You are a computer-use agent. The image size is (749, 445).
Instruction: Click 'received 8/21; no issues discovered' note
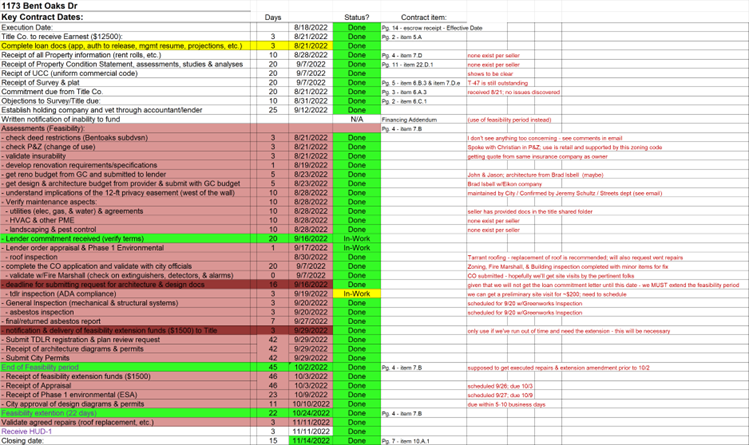tap(514, 92)
